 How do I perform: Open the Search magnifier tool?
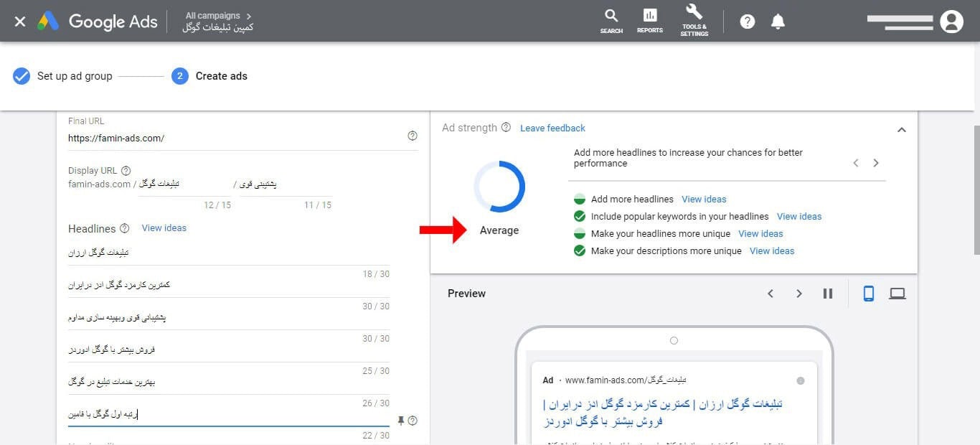(x=611, y=21)
